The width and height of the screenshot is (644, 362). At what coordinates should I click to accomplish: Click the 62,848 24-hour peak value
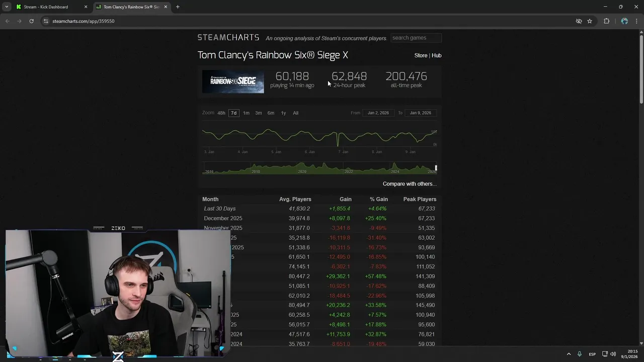[349, 76]
